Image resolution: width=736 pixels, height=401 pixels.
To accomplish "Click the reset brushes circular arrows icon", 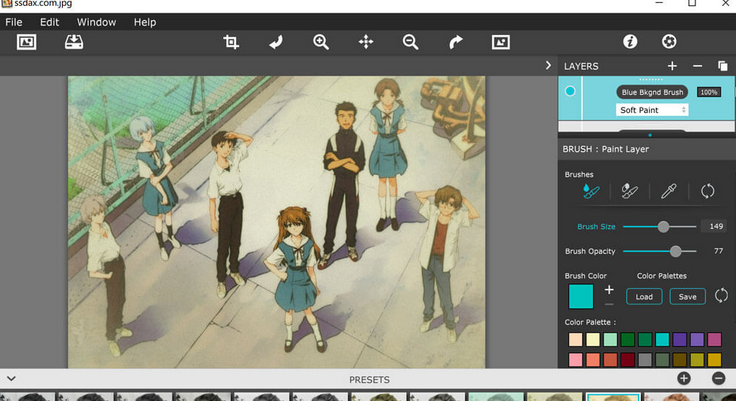I will tap(707, 191).
